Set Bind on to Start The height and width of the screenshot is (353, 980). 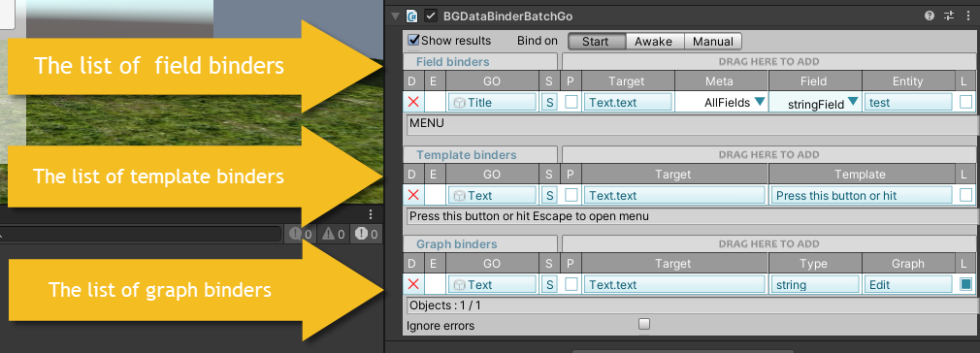point(596,42)
